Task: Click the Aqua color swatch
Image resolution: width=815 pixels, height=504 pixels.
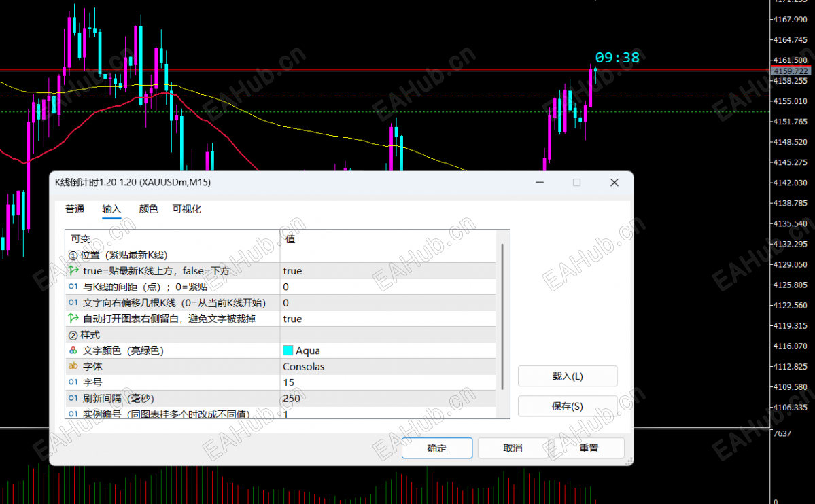Action: [x=288, y=350]
